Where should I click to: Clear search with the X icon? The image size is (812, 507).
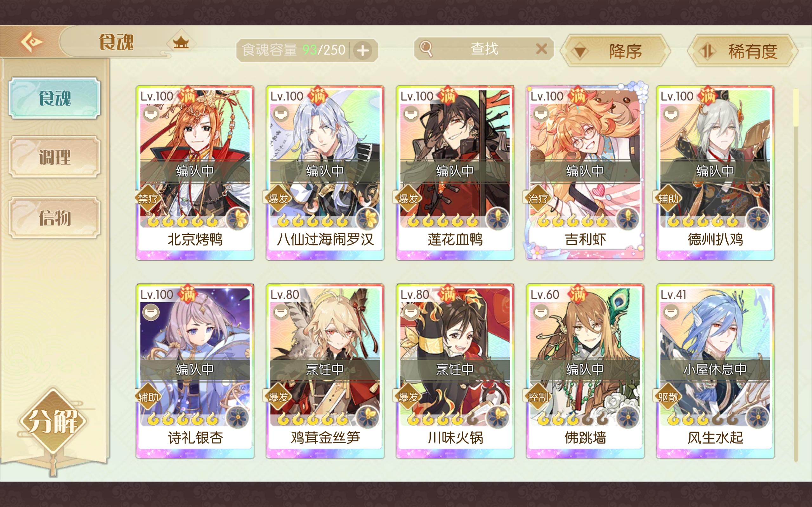click(x=541, y=49)
